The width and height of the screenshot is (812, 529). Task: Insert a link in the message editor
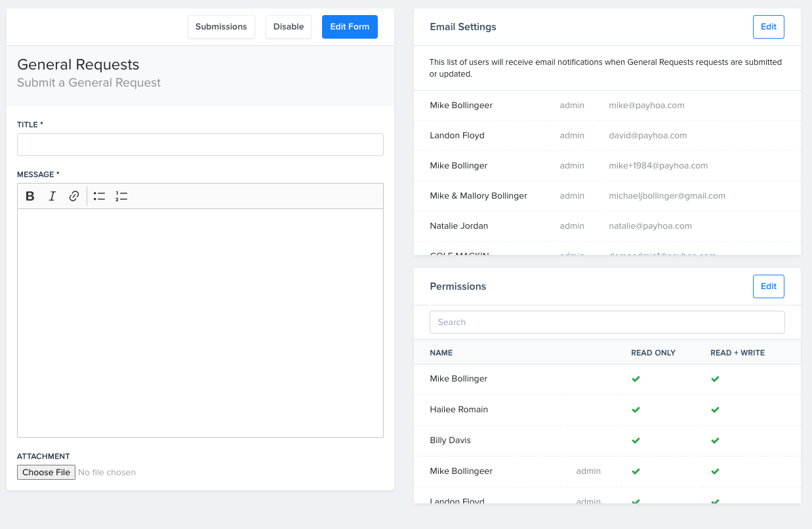click(74, 196)
